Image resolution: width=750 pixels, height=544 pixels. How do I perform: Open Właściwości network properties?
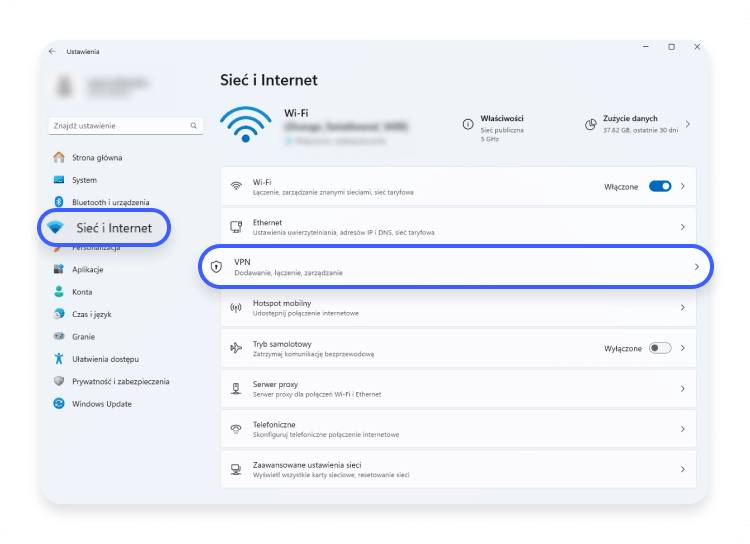493,128
